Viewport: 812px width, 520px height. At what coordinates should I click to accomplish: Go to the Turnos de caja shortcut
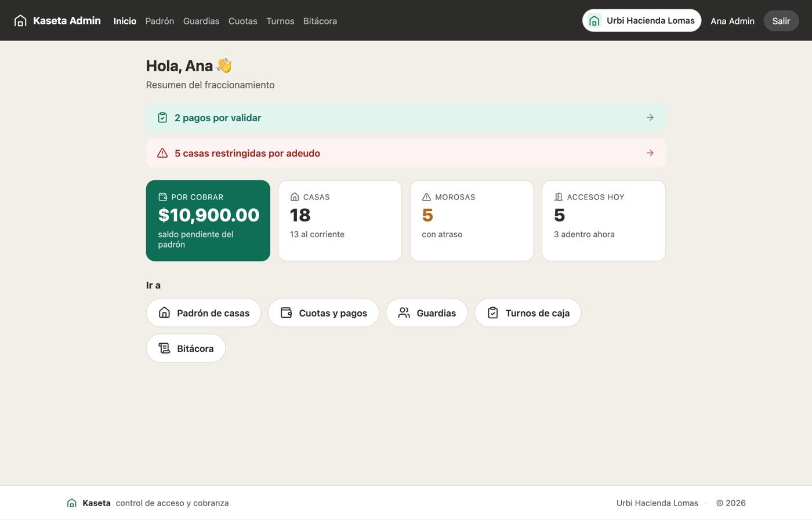click(x=528, y=313)
